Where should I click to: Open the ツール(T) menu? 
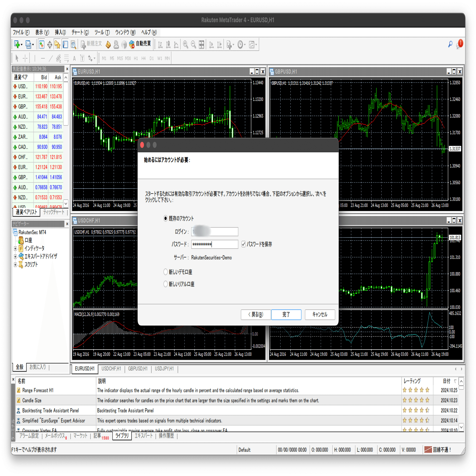pyautogui.click(x=102, y=32)
